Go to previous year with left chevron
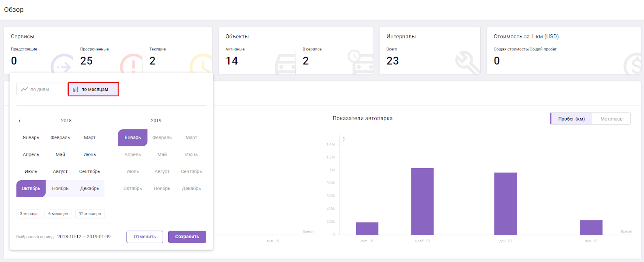644x262 pixels. click(19, 121)
